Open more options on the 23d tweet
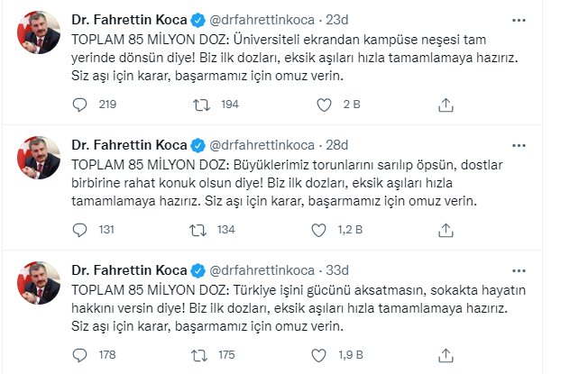This screenshot has height=374, width=588. (x=519, y=20)
